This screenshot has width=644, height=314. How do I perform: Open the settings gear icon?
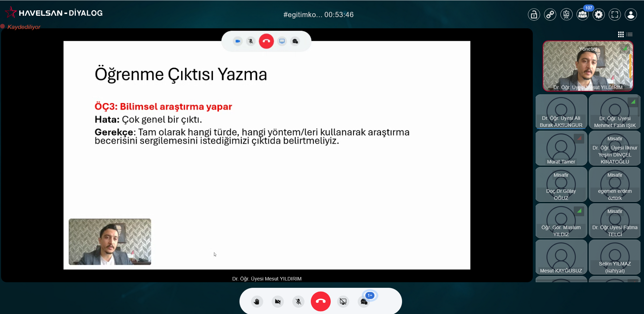coord(599,15)
